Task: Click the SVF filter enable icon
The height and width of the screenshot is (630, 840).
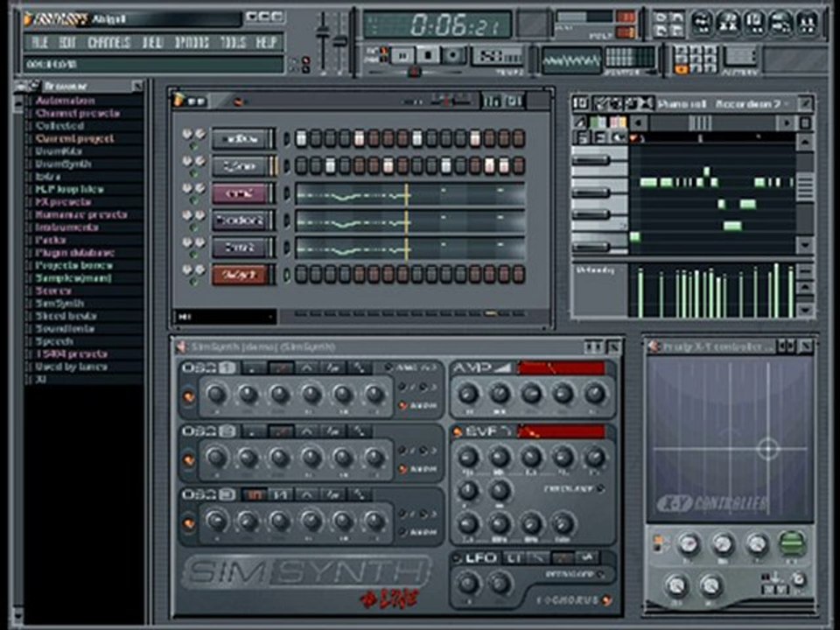Action: click(x=457, y=431)
